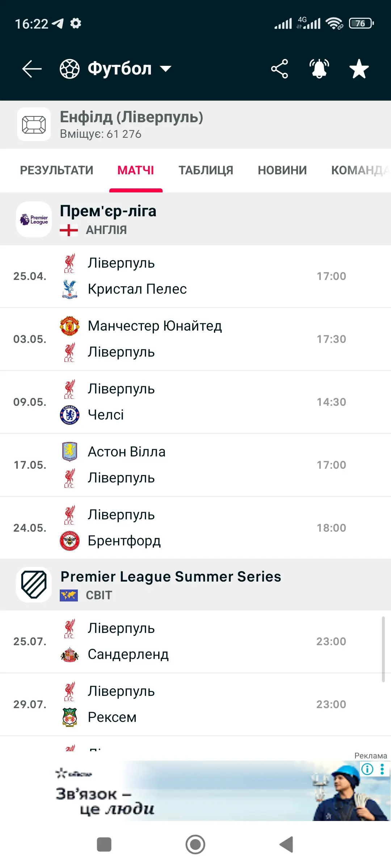Switch to the РЕЗУЛЬТАТИ tab
391x868 pixels.
(x=56, y=170)
